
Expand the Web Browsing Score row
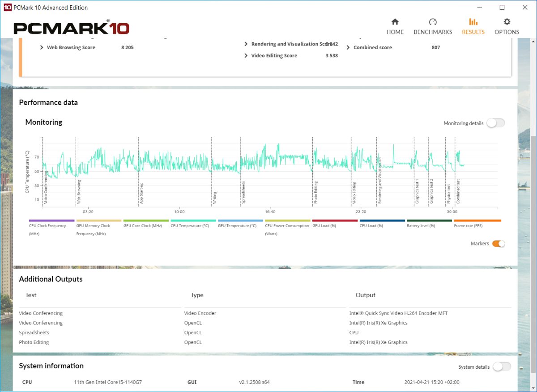[42, 47]
